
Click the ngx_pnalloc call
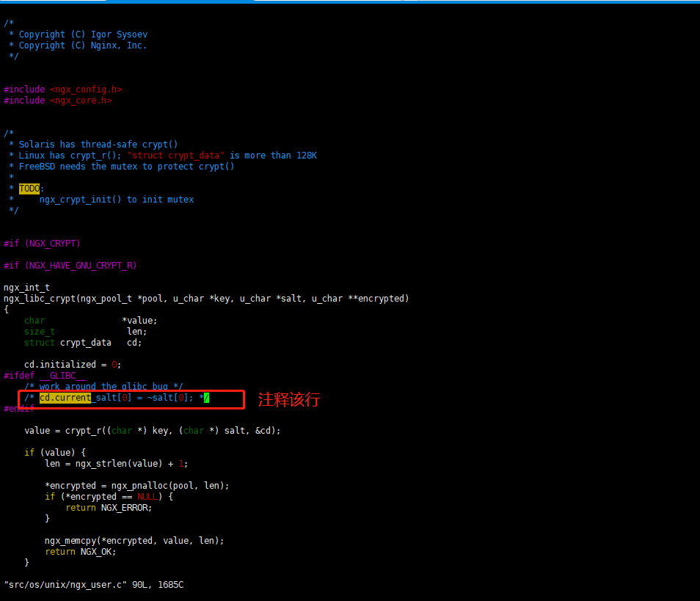point(136,486)
